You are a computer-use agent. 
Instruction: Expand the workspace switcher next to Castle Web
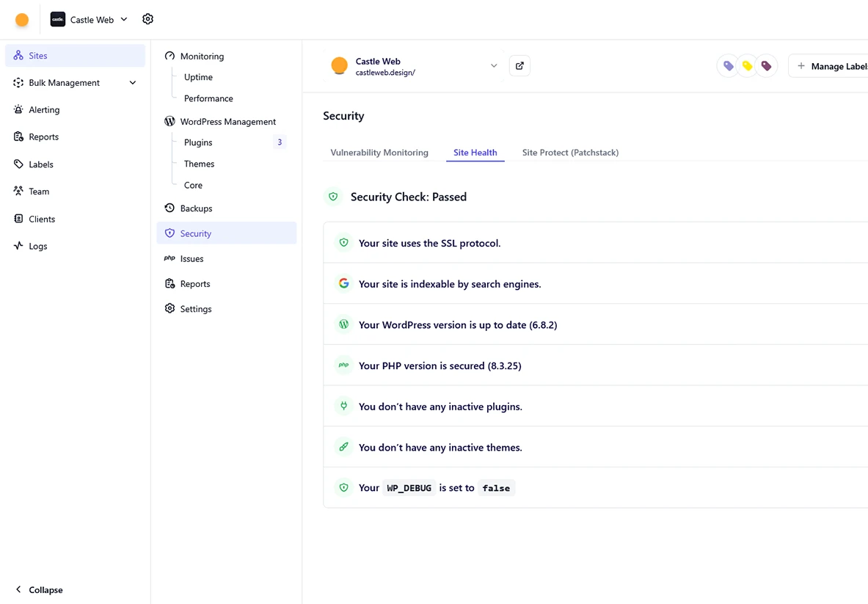[123, 20]
